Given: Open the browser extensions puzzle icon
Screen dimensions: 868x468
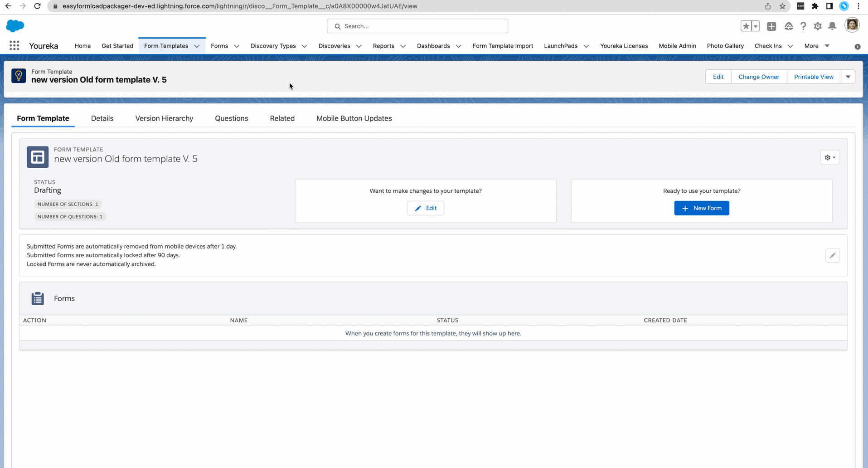Looking at the screenshot, I should [x=815, y=6].
